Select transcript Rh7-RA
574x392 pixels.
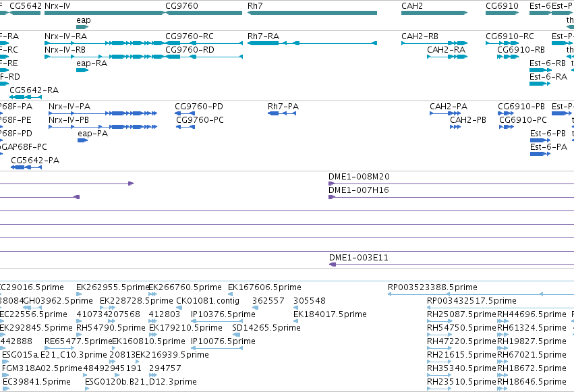pos(312,43)
